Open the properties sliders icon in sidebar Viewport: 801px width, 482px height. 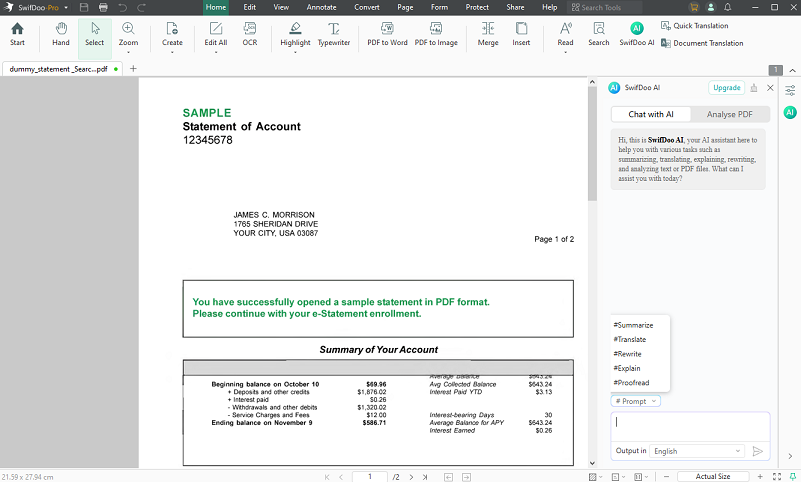790,90
